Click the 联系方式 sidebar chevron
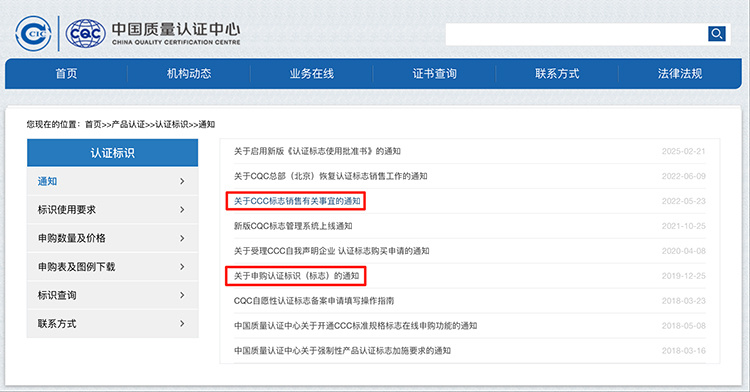 tap(182, 324)
